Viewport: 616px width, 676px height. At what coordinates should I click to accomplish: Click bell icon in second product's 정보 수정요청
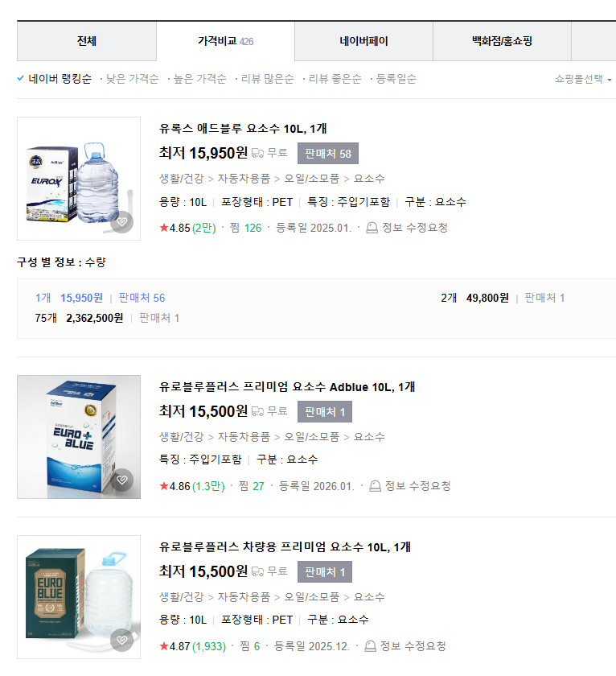coord(375,486)
